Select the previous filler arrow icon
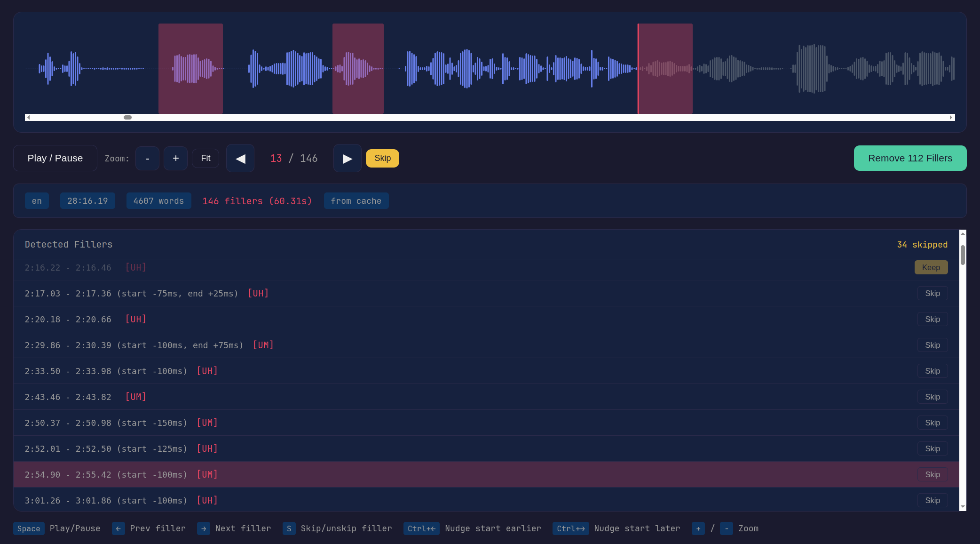 [x=240, y=158]
